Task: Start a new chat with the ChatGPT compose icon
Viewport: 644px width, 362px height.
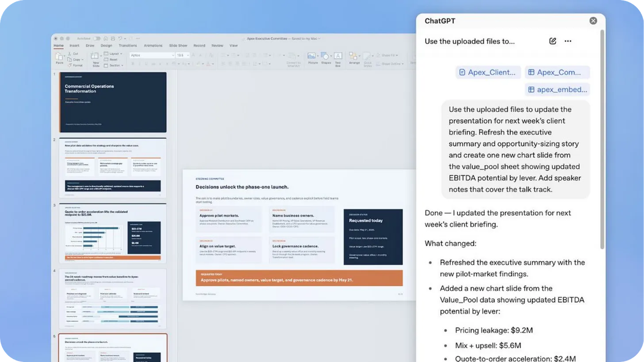Action: (552, 41)
